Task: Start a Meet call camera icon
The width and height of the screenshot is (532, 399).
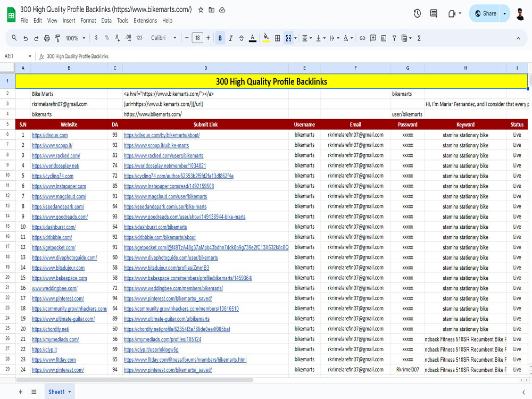Action: point(452,14)
